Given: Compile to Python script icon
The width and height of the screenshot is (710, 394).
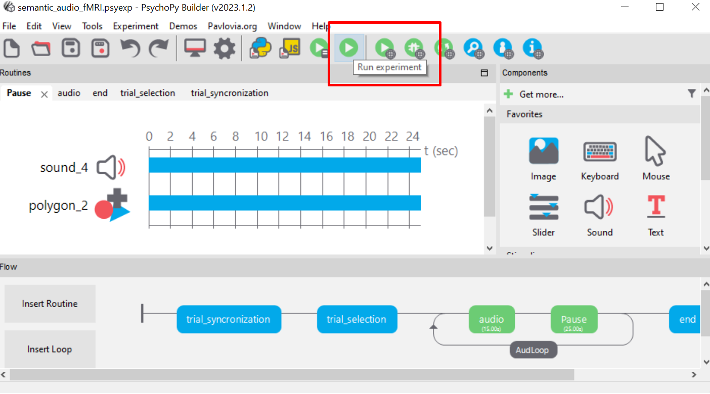Looking at the screenshot, I should tap(260, 48).
